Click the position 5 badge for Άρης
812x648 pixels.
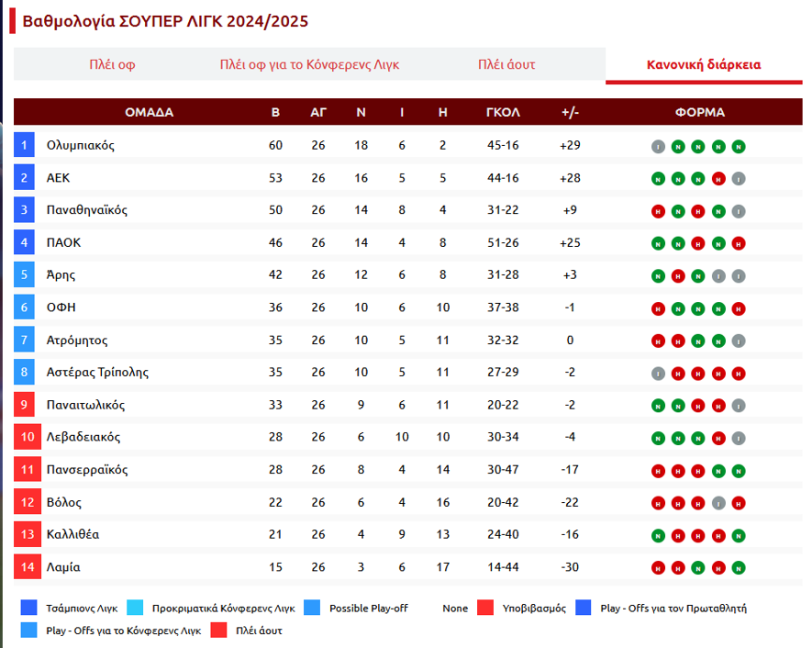pos(24,274)
